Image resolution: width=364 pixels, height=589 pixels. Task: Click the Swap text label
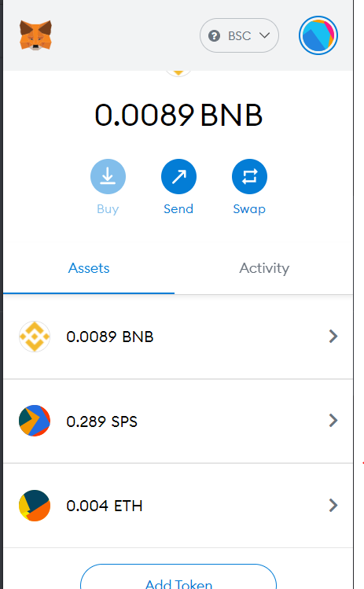pyautogui.click(x=249, y=209)
